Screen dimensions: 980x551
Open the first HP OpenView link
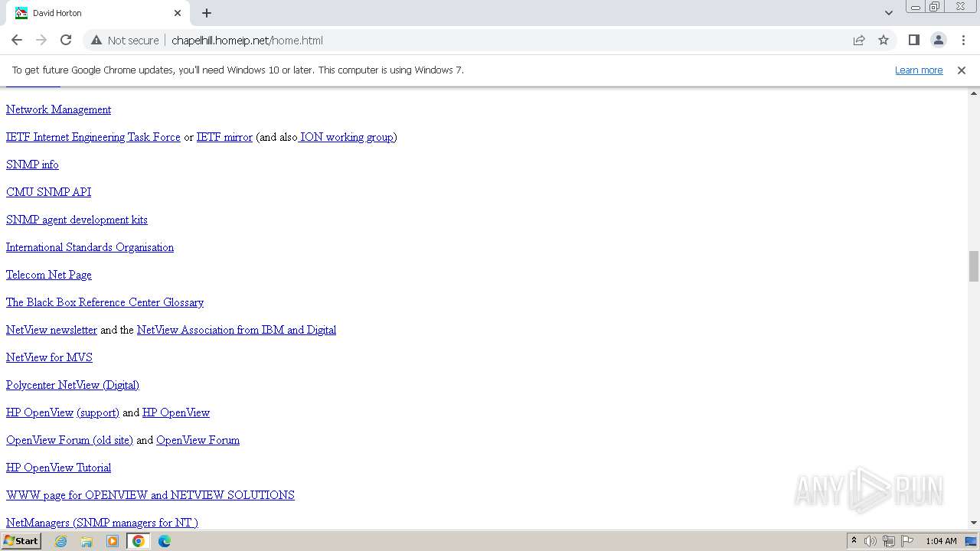(40, 412)
